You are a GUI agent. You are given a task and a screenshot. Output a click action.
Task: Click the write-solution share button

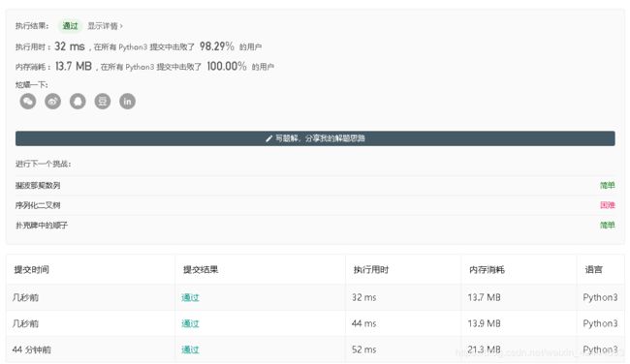(x=315, y=138)
